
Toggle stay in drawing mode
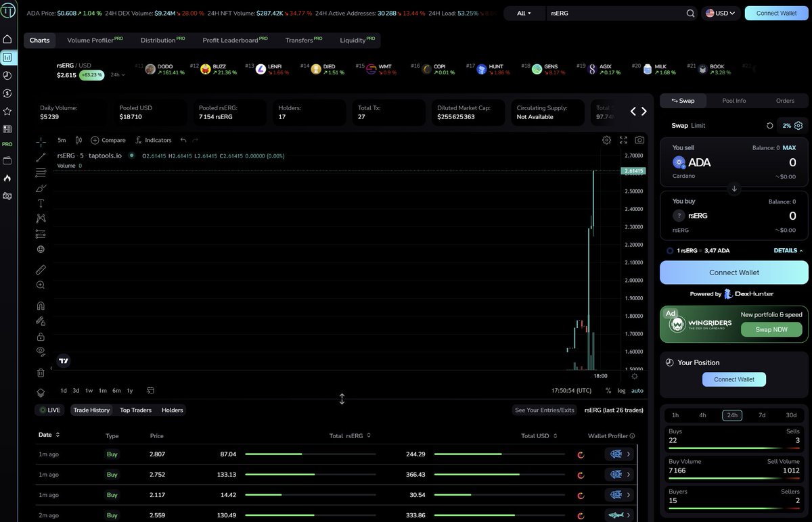point(41,321)
